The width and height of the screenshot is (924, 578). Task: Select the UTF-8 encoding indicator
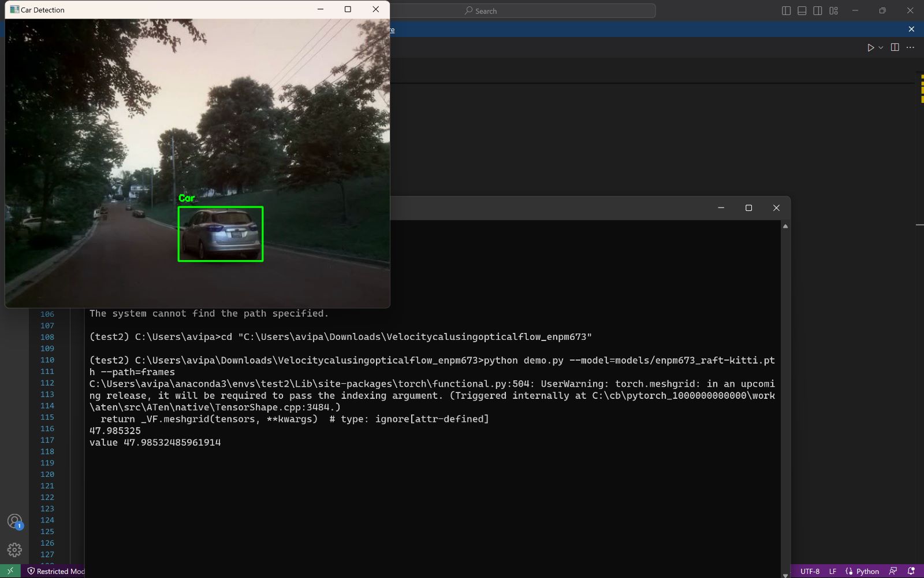(x=810, y=571)
